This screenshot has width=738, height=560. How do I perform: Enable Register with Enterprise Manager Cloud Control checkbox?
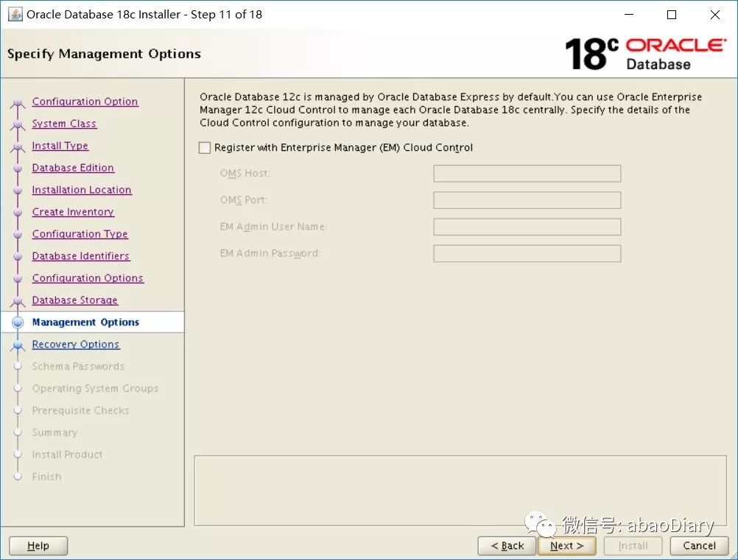[x=204, y=148]
